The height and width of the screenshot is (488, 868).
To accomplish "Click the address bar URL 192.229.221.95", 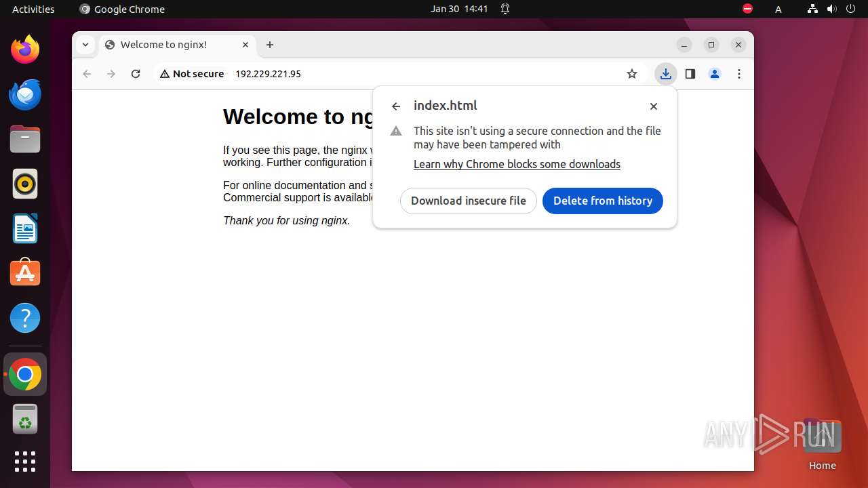I will click(x=268, y=74).
